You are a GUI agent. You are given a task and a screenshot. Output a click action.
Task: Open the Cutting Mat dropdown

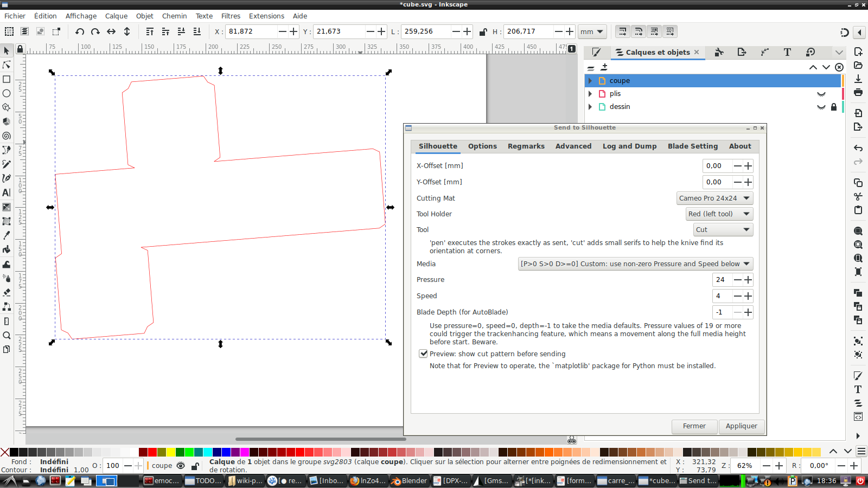[714, 198]
